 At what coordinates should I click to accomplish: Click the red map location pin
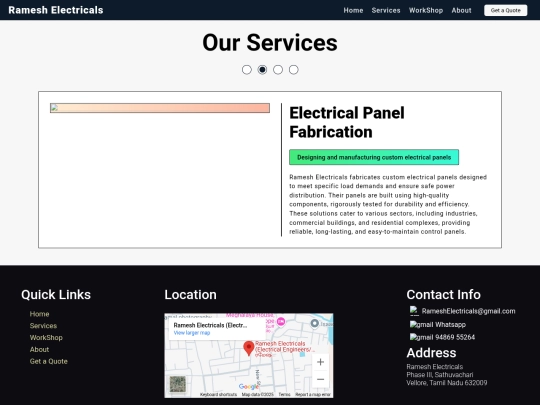coord(249,348)
